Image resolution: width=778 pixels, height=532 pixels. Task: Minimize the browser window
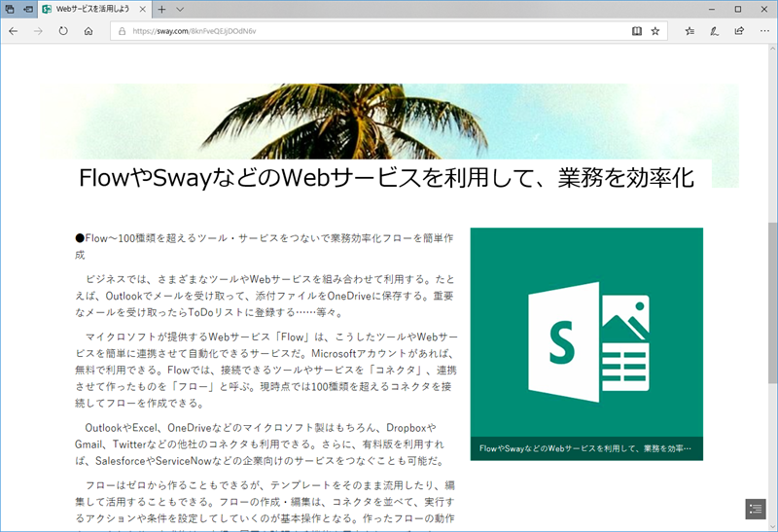[712, 9]
